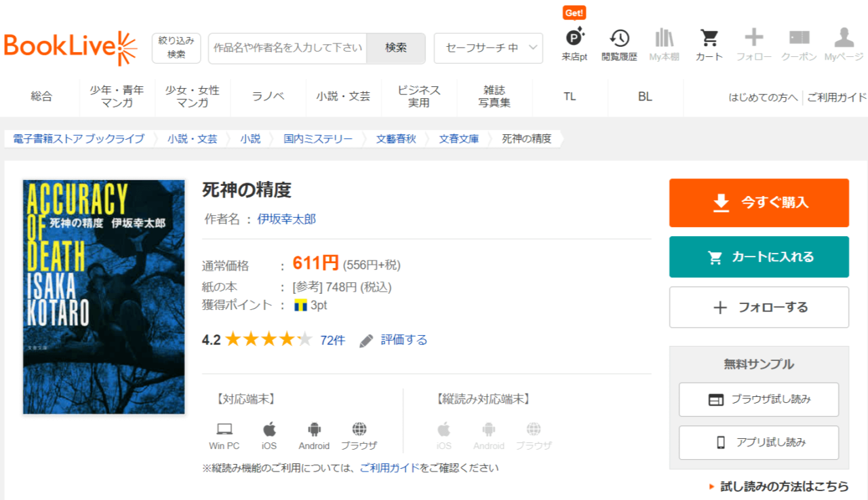Image resolution: width=868 pixels, height=500 pixels.
Task: Click the greyed iOS icon under 縦読み対応端末
Action: tap(444, 429)
